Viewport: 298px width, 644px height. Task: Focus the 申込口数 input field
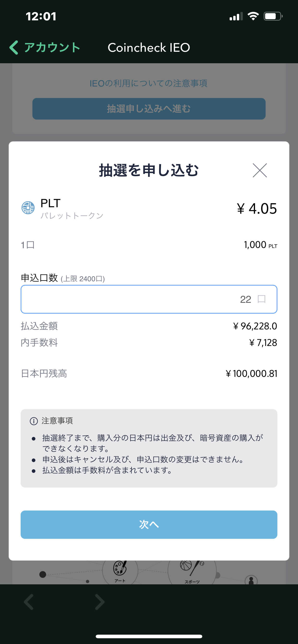(149, 299)
